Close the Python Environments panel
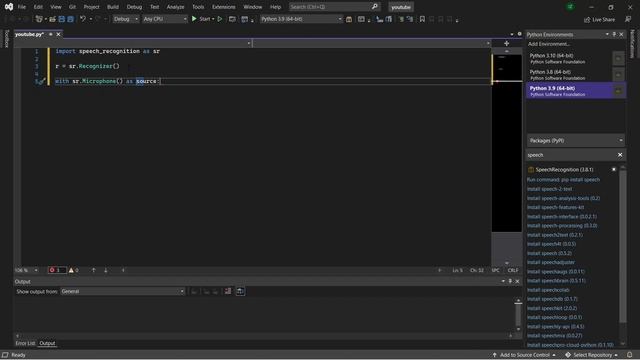 pyautogui.click(x=621, y=35)
